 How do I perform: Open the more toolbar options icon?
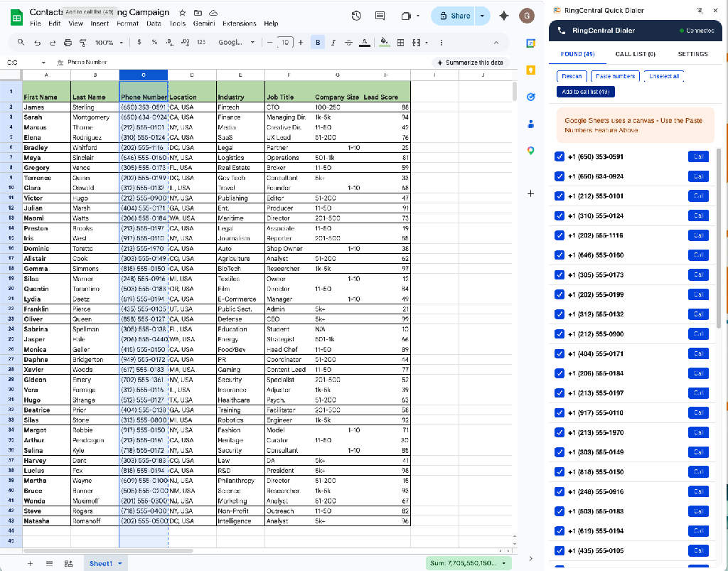click(441, 42)
